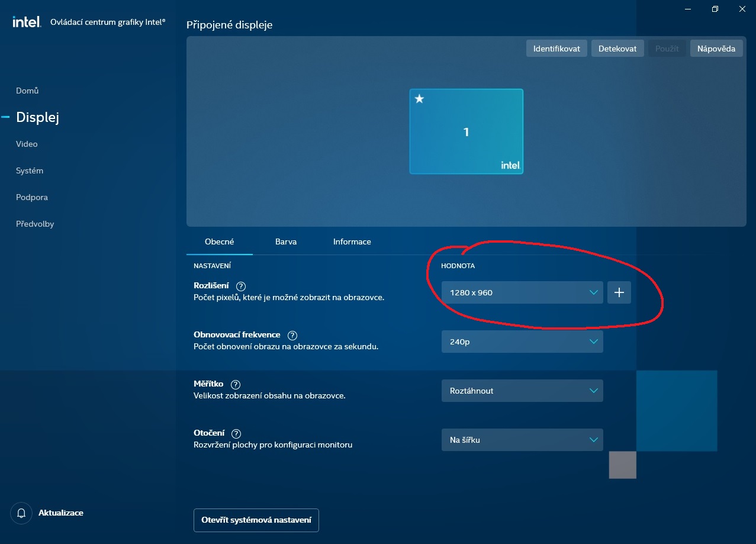Go to Domů in the sidebar
This screenshot has width=756, height=544.
(27, 91)
